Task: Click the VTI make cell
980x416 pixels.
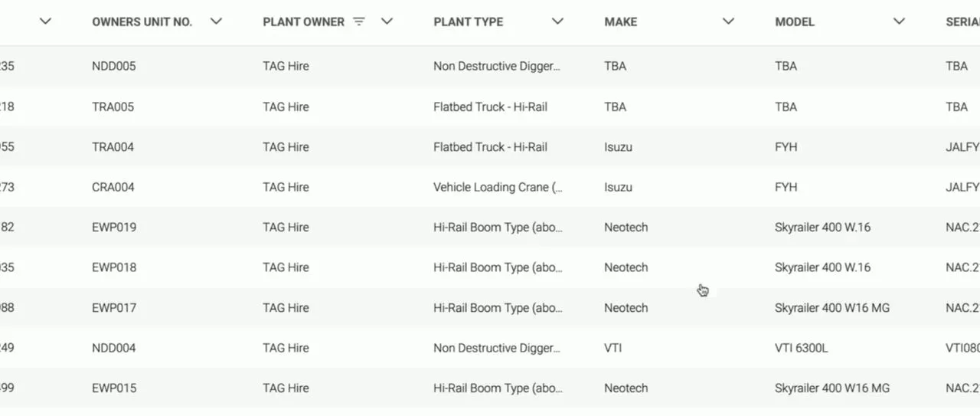Action: tap(612, 348)
